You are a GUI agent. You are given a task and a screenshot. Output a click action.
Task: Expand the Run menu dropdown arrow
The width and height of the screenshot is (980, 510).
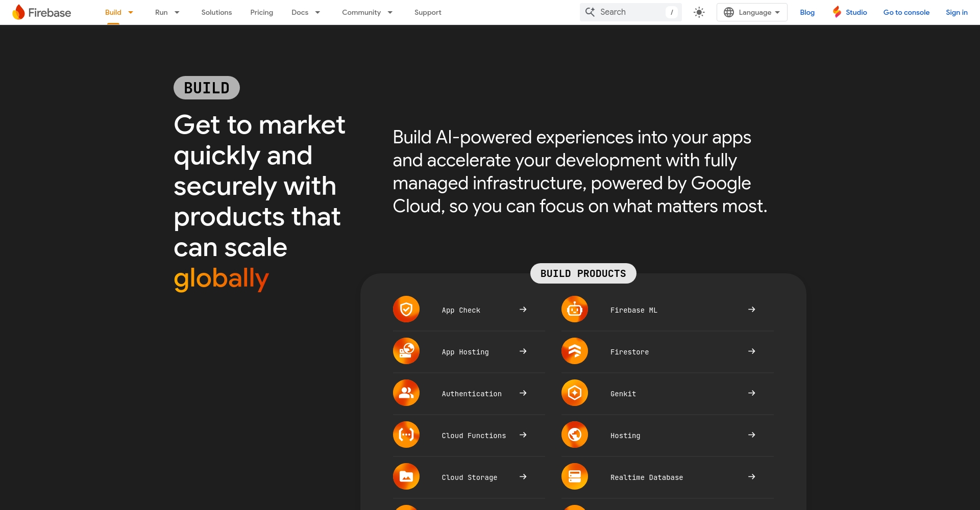pyautogui.click(x=177, y=12)
